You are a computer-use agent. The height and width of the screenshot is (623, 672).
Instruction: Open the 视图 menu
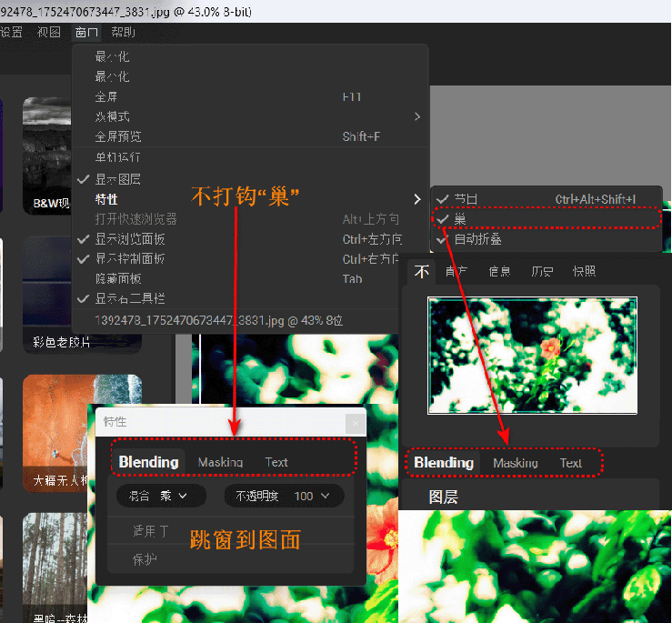pyautogui.click(x=49, y=32)
